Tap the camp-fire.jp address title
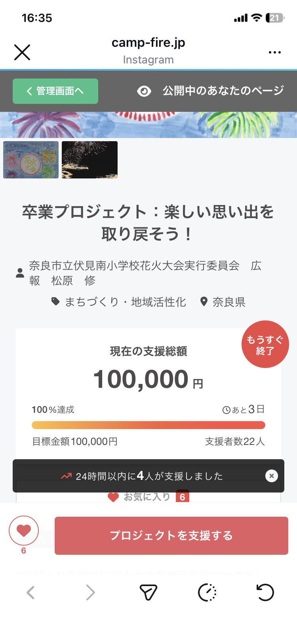297x644 pixels. tap(148, 43)
